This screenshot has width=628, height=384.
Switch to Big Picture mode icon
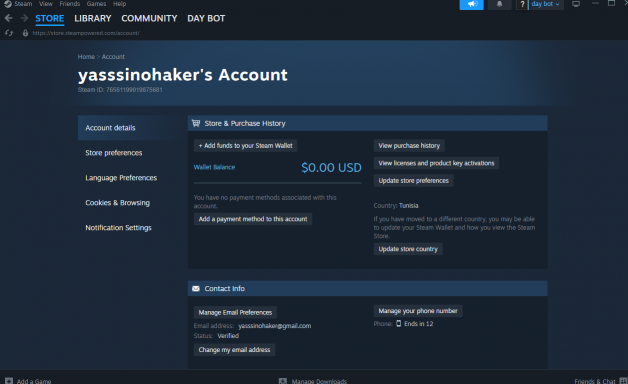(576, 4)
